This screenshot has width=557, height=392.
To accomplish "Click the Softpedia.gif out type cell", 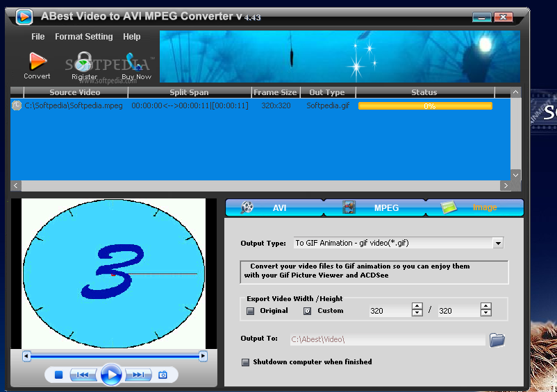I will tap(328, 105).
